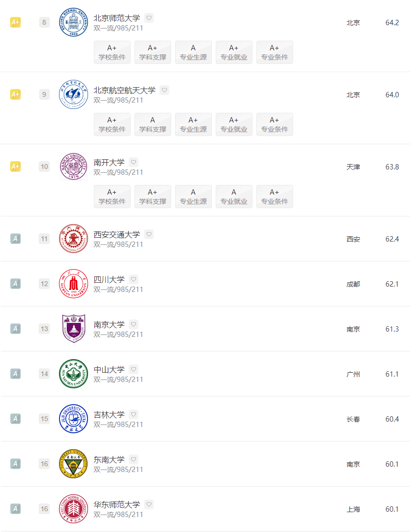414x532 pixels.
Task: Click the yellow A+ grade badge for rank 10
Action: (15, 167)
